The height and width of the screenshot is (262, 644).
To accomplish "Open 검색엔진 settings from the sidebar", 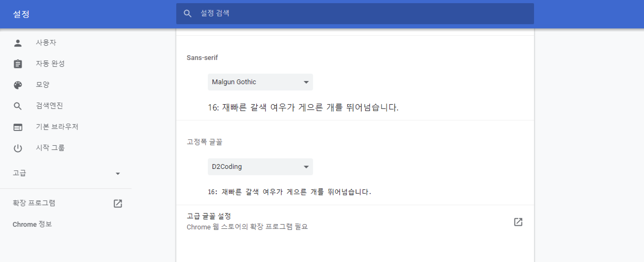I will (x=49, y=106).
